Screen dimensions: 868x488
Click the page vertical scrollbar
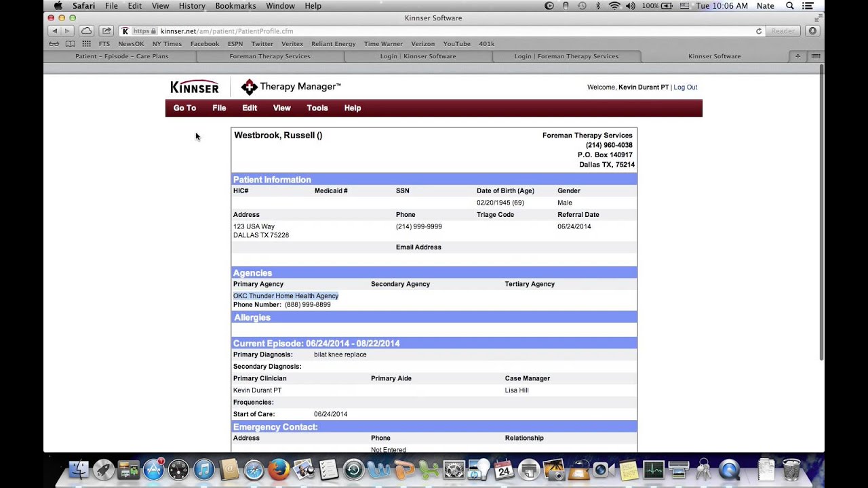point(821,211)
